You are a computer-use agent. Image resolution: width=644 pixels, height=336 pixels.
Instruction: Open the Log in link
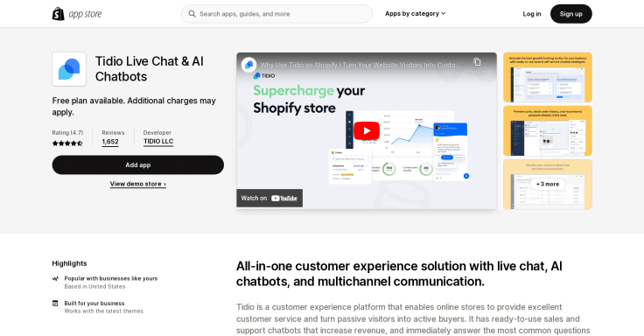[x=531, y=14]
